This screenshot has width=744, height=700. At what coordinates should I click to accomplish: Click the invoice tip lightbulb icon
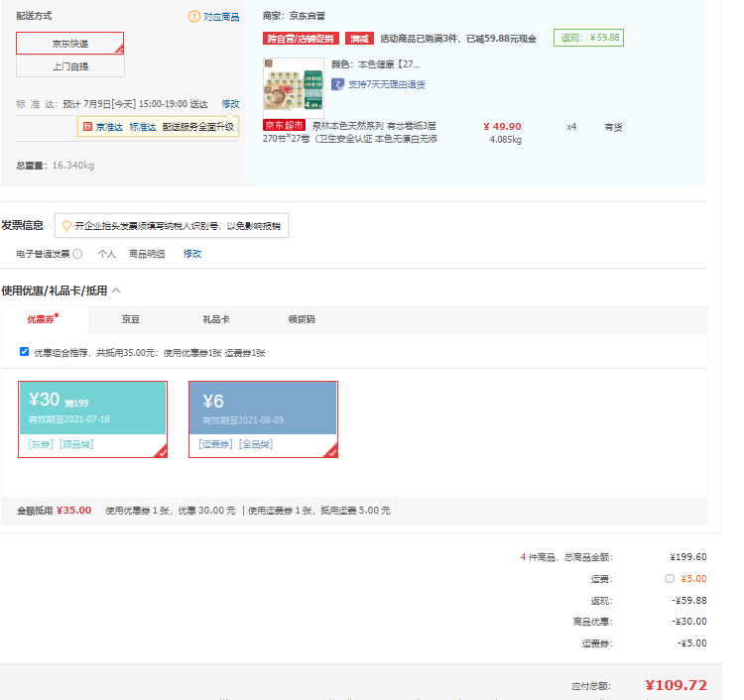(66, 226)
